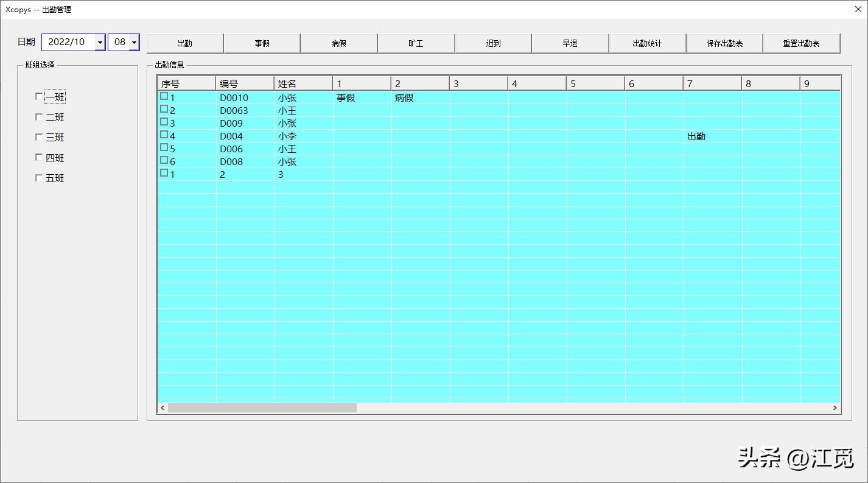Image resolution: width=868 pixels, height=483 pixels.
Task: Click the scrollbar right arrow
Action: tap(835, 407)
